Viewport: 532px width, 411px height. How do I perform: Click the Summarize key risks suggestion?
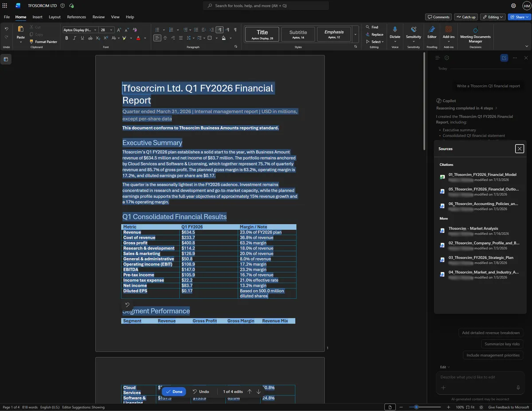pos(502,344)
